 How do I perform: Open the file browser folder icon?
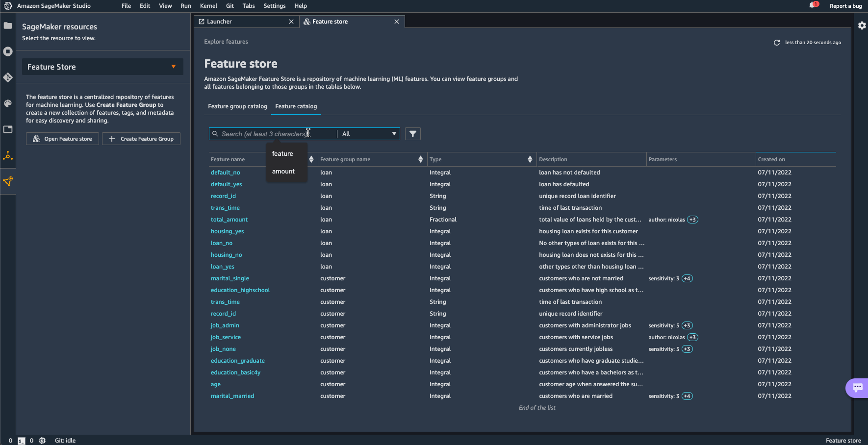[x=8, y=25]
